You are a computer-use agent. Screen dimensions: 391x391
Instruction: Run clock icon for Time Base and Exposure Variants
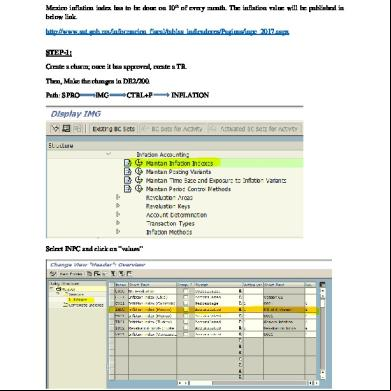tap(139, 180)
